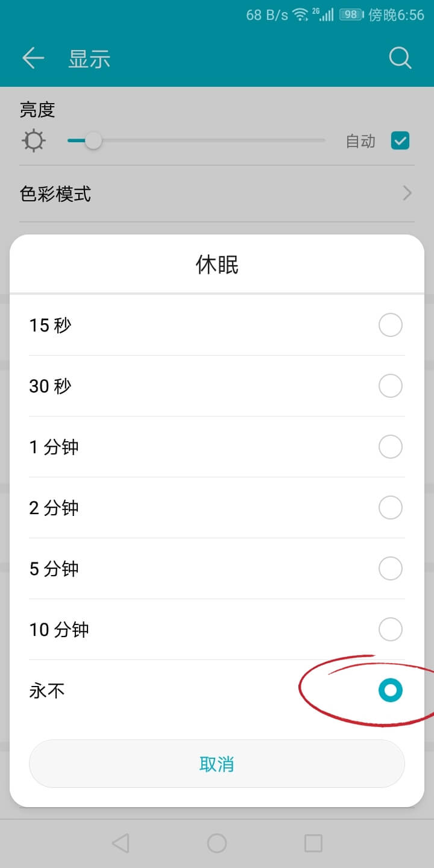Image resolution: width=434 pixels, height=868 pixels.
Task: Choose the 永不 radio button
Action: click(390, 690)
